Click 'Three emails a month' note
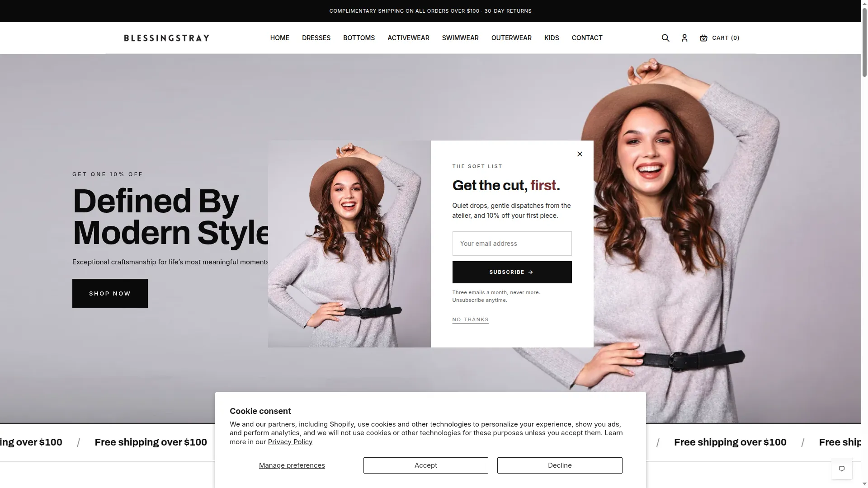The width and height of the screenshot is (868, 488). tap(496, 296)
